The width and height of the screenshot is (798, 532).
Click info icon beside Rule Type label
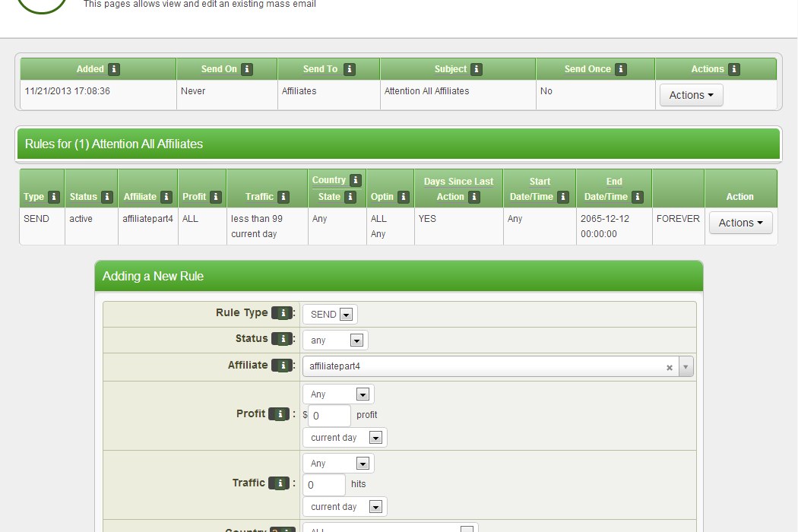(282, 313)
